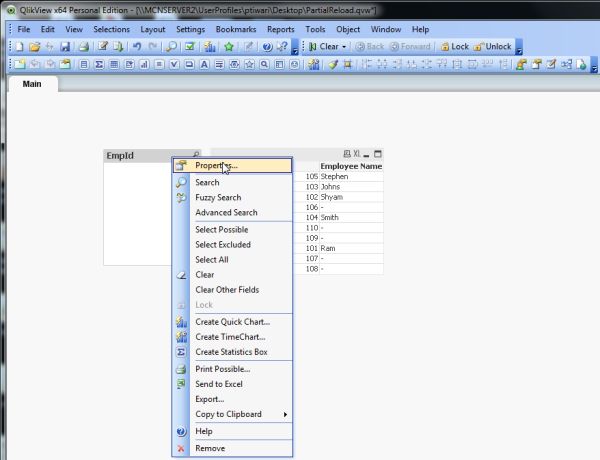This screenshot has height=460, width=600.
Task: Open the Tools menu
Action: point(315,29)
